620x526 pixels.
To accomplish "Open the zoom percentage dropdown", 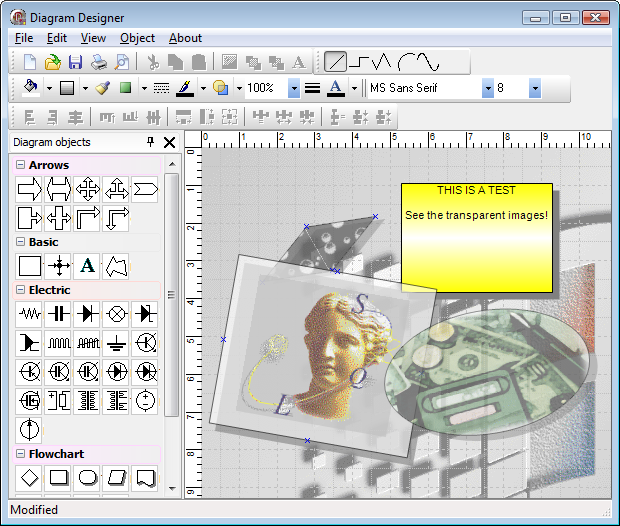I will coord(293,88).
